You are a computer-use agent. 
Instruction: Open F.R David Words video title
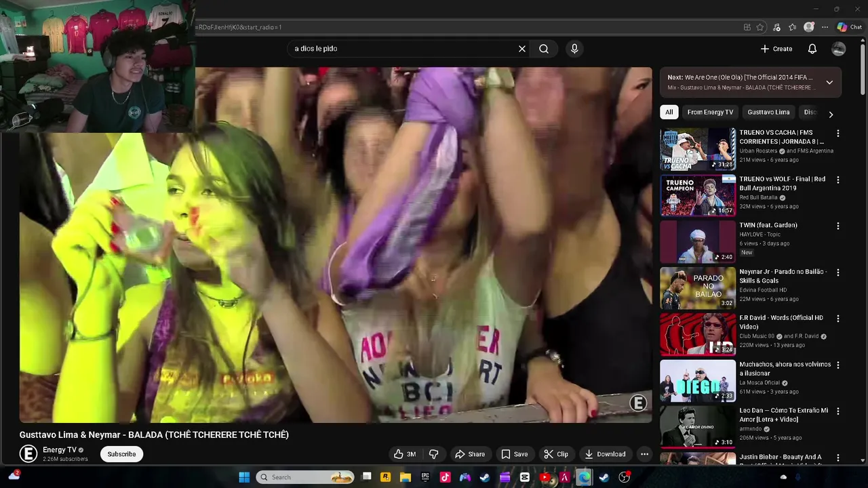pos(781,322)
